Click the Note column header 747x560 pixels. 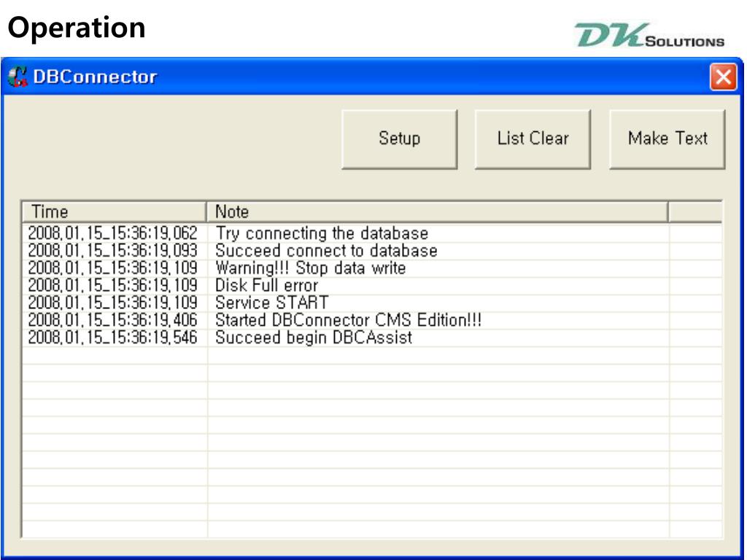pyautogui.click(x=438, y=211)
